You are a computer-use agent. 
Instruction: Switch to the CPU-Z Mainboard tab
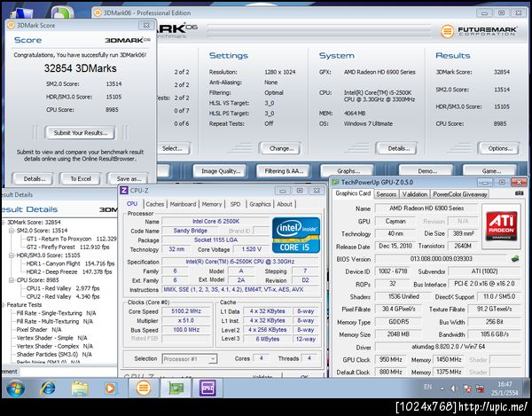tap(183, 204)
